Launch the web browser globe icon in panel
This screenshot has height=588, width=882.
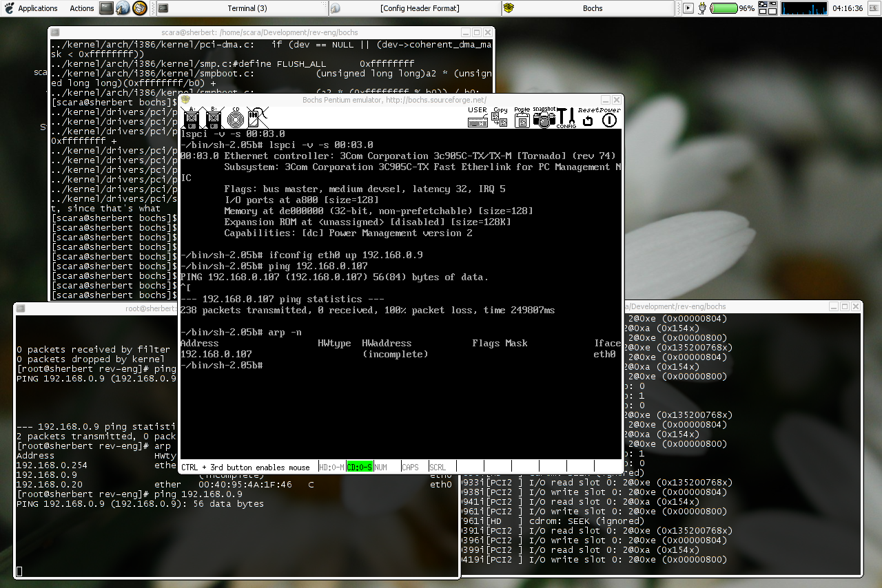coord(123,8)
